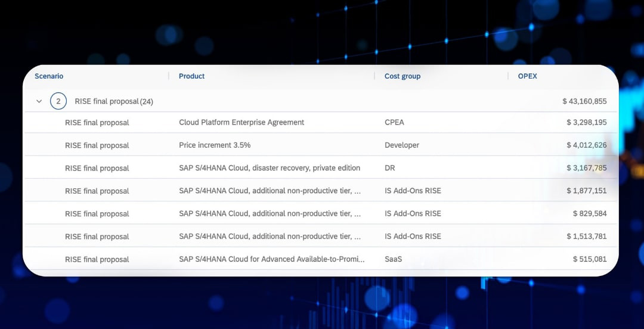644x329 pixels.
Task: Select the Advanced Available-to-Promise product cell
Action: 272,259
